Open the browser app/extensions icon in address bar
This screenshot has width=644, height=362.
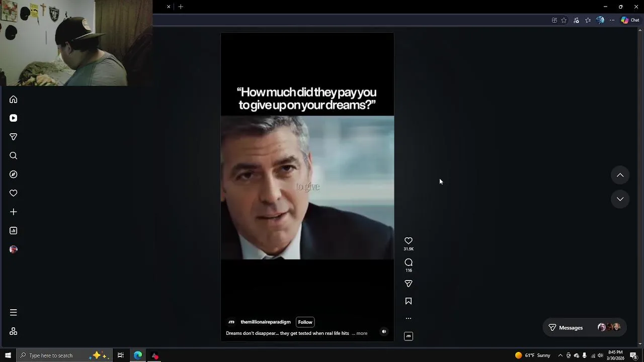pyautogui.click(x=554, y=20)
